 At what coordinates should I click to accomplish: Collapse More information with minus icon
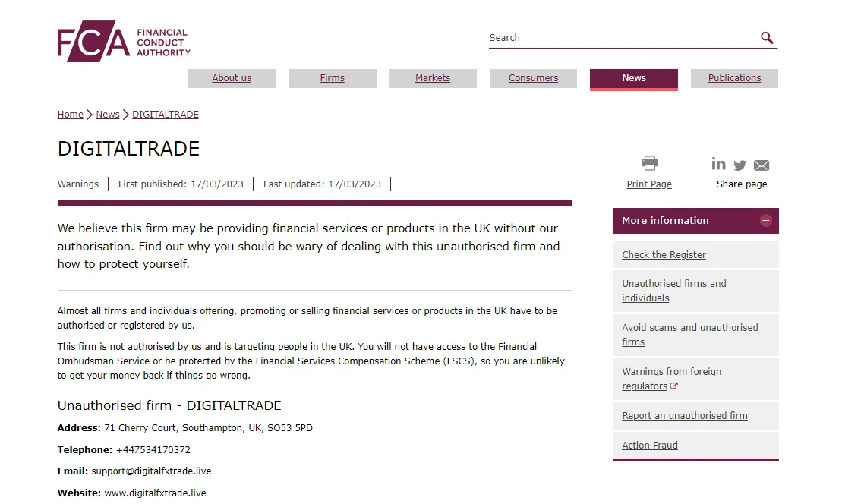(766, 221)
